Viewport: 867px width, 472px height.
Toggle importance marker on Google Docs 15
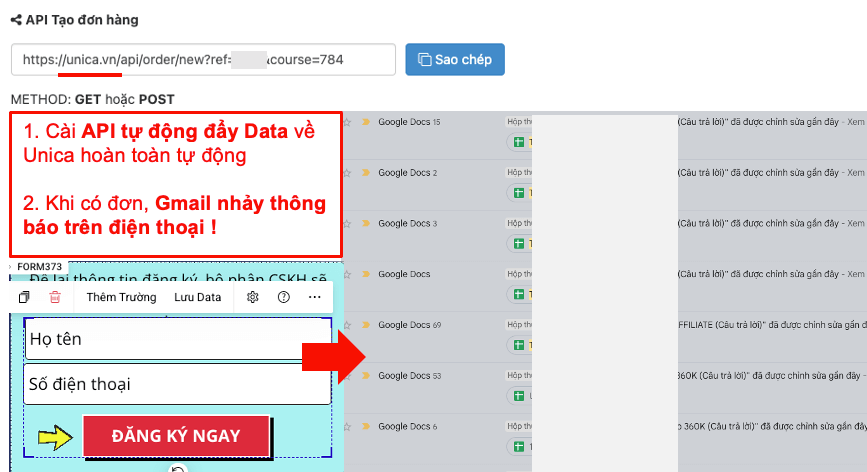[365, 122]
